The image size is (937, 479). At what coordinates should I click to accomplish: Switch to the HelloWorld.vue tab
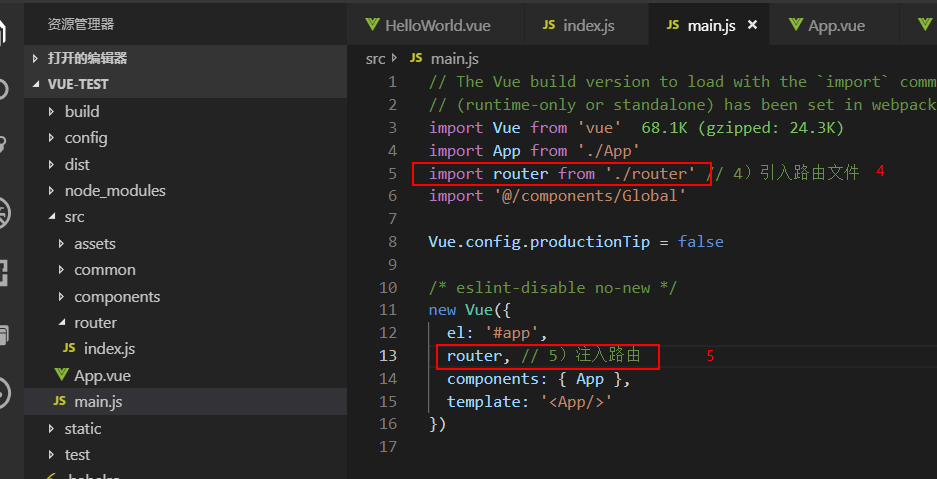tap(430, 25)
